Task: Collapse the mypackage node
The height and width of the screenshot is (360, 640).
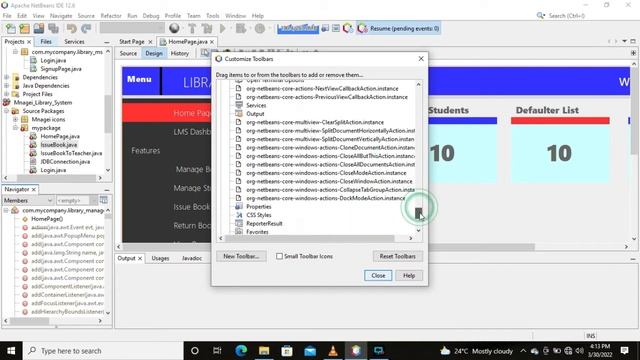Action: coord(16,128)
